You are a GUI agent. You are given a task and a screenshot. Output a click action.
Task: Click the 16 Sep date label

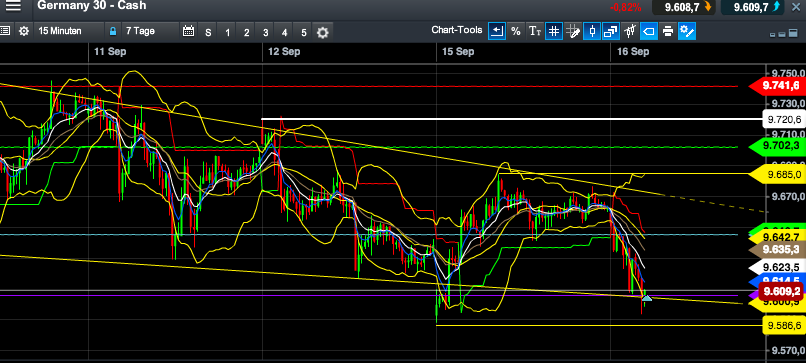[632, 51]
